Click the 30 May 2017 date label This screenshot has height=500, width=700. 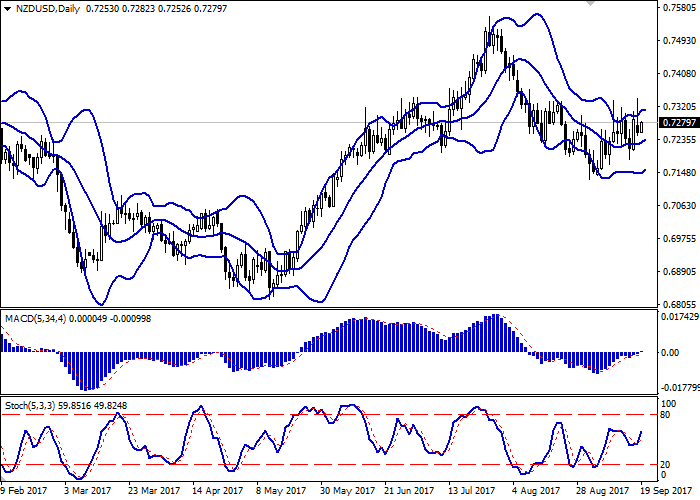pyautogui.click(x=346, y=491)
